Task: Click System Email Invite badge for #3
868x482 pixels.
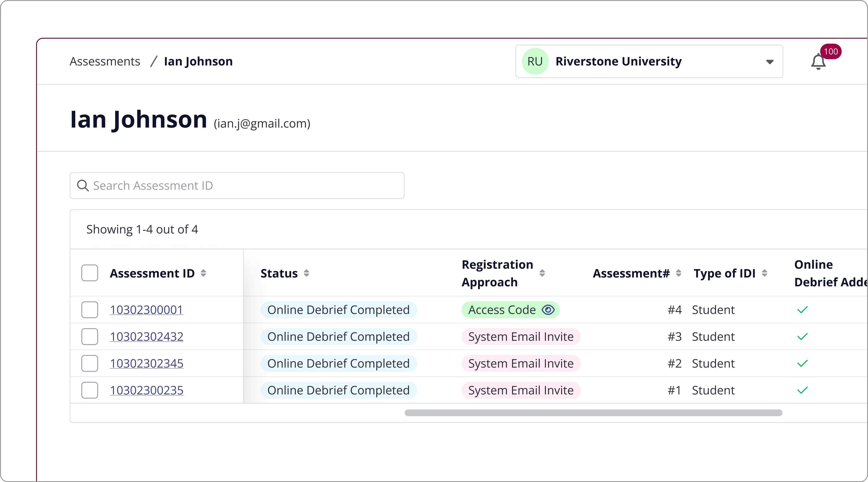Action: point(521,336)
